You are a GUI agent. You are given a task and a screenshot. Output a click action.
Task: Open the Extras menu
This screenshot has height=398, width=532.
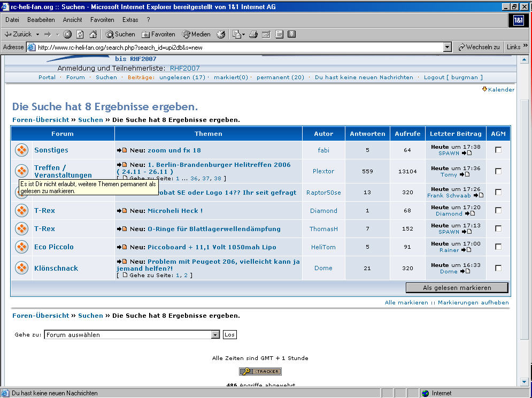(x=130, y=20)
